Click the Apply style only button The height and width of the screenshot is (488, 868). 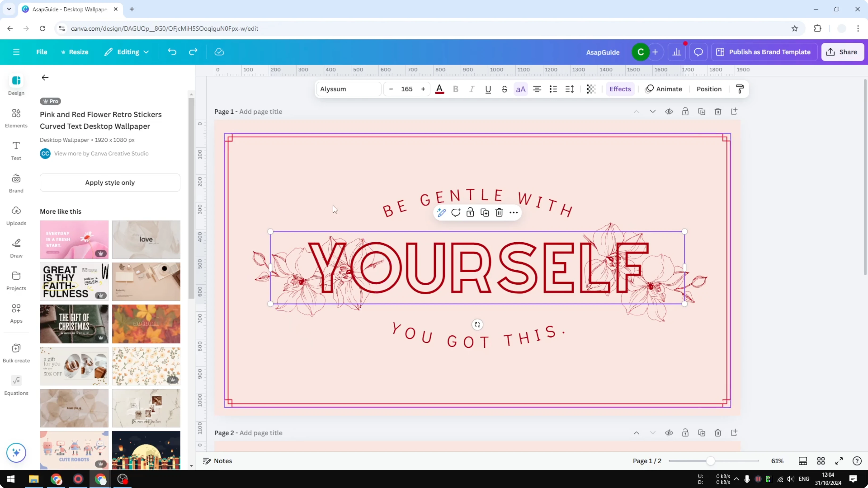pos(110,182)
